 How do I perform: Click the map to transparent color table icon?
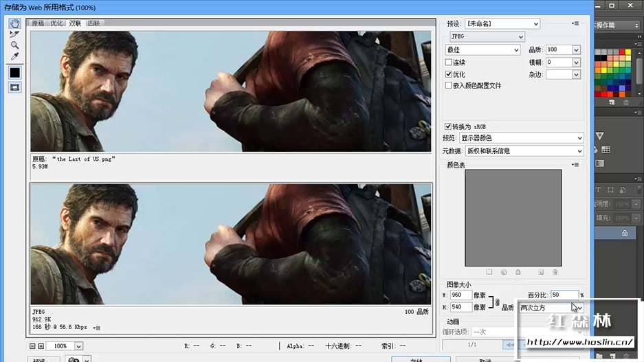point(489,272)
